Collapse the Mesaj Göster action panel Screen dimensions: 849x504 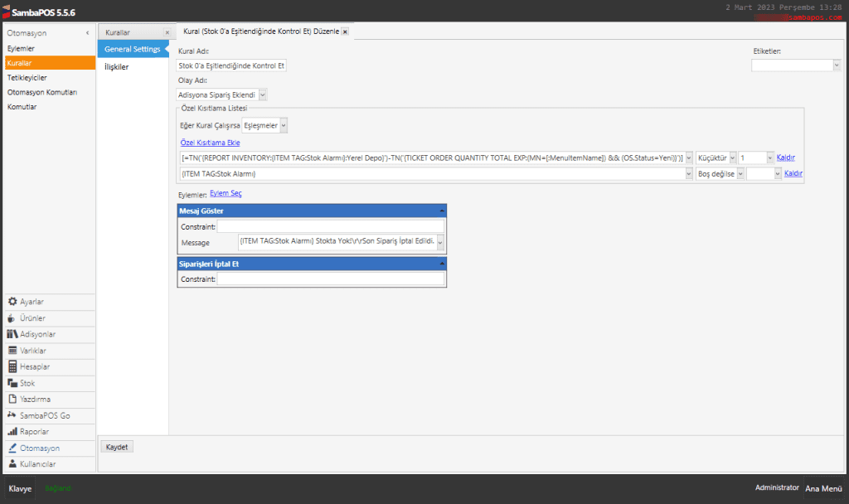[x=441, y=211]
